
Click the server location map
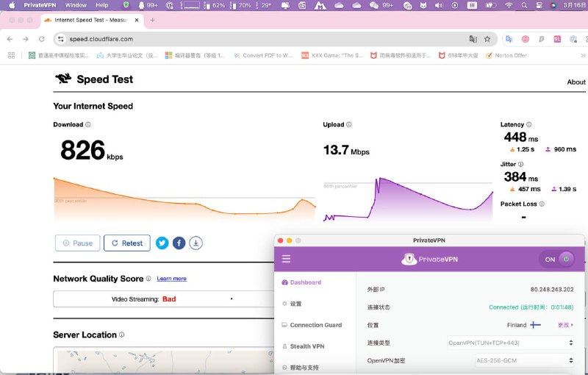tap(164, 360)
